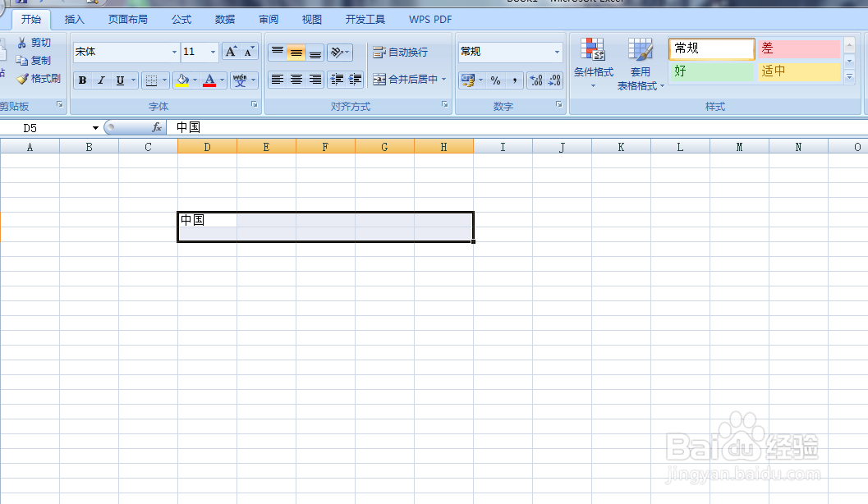
Task: Open WPS PDF tab
Action: point(430,20)
